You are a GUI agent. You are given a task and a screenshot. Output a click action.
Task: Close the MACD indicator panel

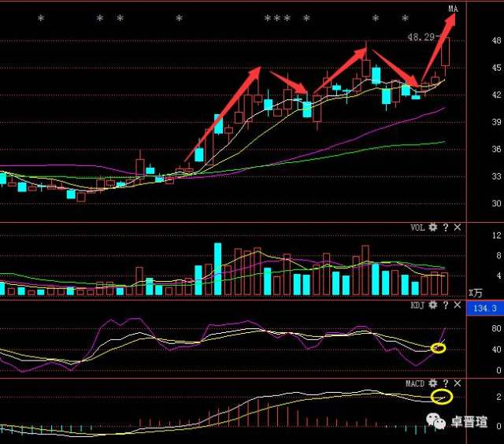pyautogui.click(x=458, y=383)
